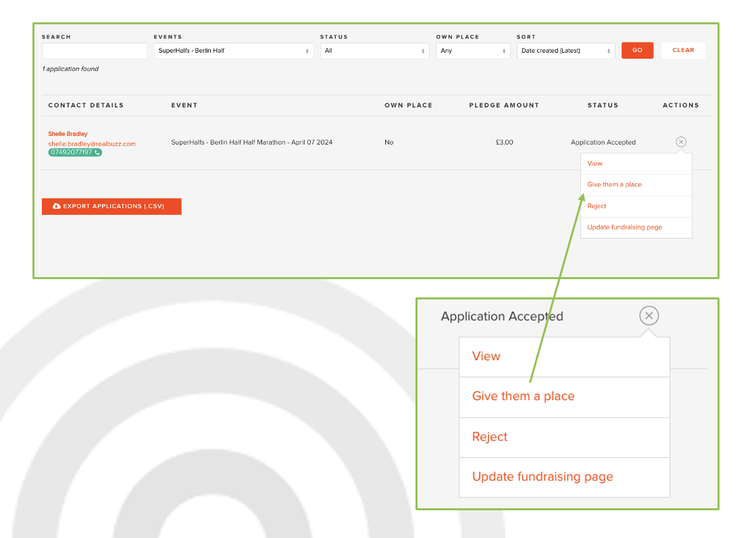Expand the Status dropdown set to All
The width and height of the screenshot is (756, 538).
pyautogui.click(x=374, y=50)
